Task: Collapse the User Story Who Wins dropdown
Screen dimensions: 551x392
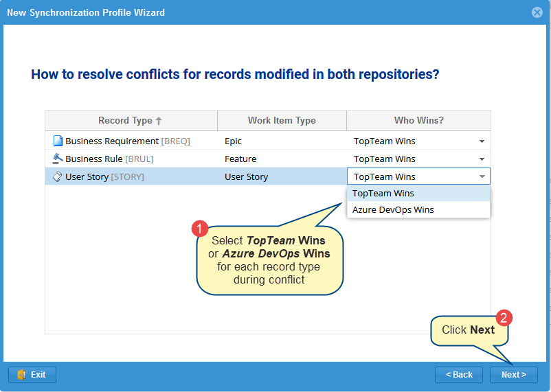Action: click(482, 177)
